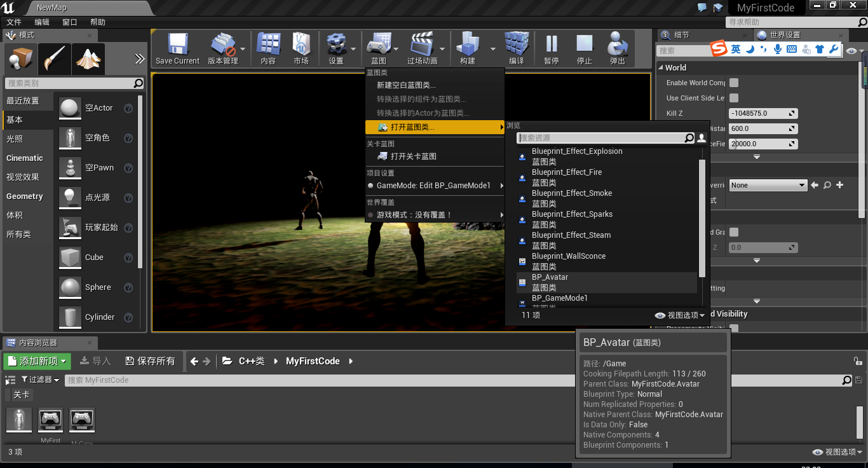Open the 文件 menu
Screen dimensions: 868x468
click(x=14, y=22)
